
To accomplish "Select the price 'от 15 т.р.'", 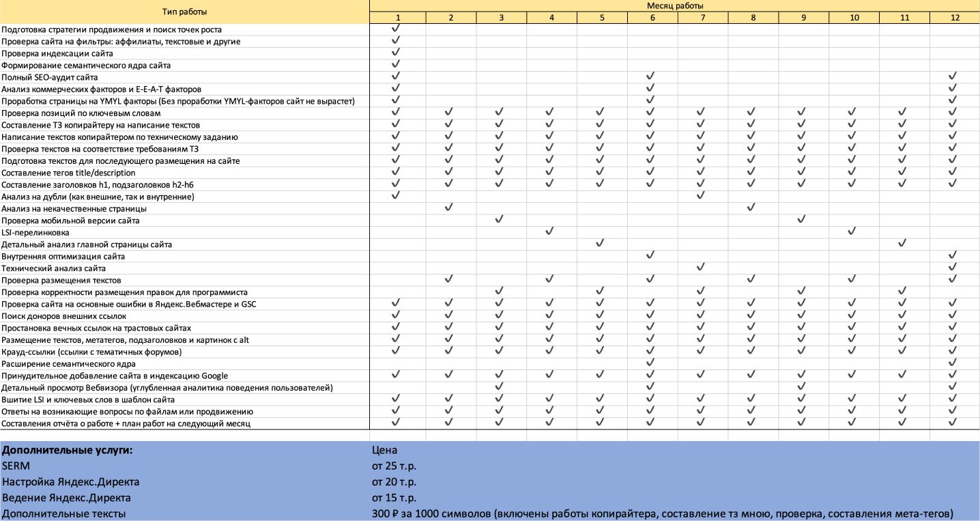I will pyautogui.click(x=394, y=498).
